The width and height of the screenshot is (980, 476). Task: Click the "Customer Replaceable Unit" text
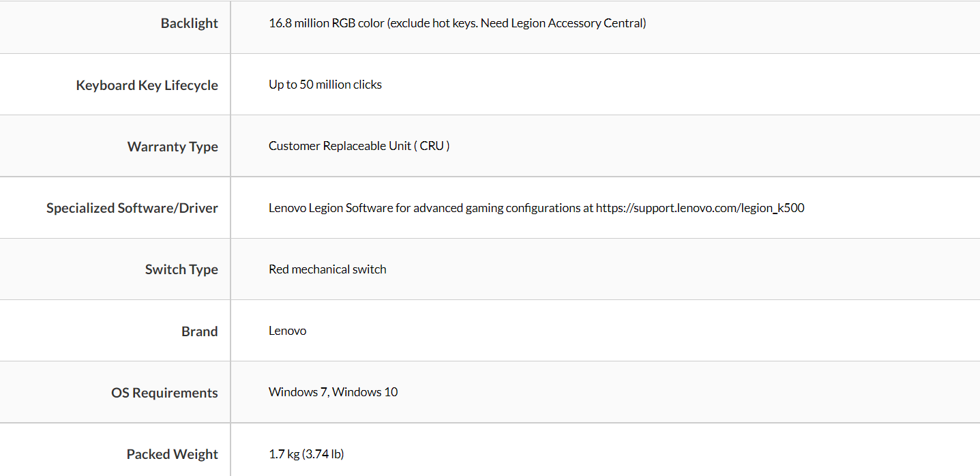tap(340, 146)
